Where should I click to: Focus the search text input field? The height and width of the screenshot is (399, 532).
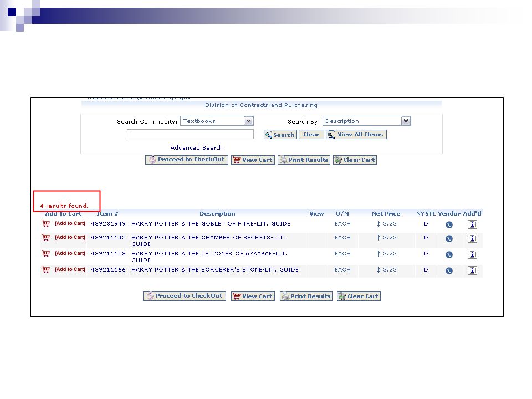pyautogui.click(x=190, y=134)
